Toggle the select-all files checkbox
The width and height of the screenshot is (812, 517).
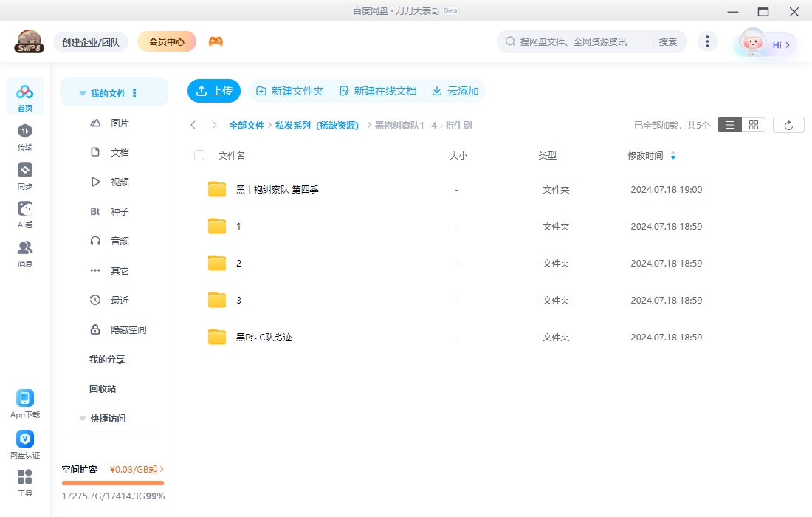(199, 155)
